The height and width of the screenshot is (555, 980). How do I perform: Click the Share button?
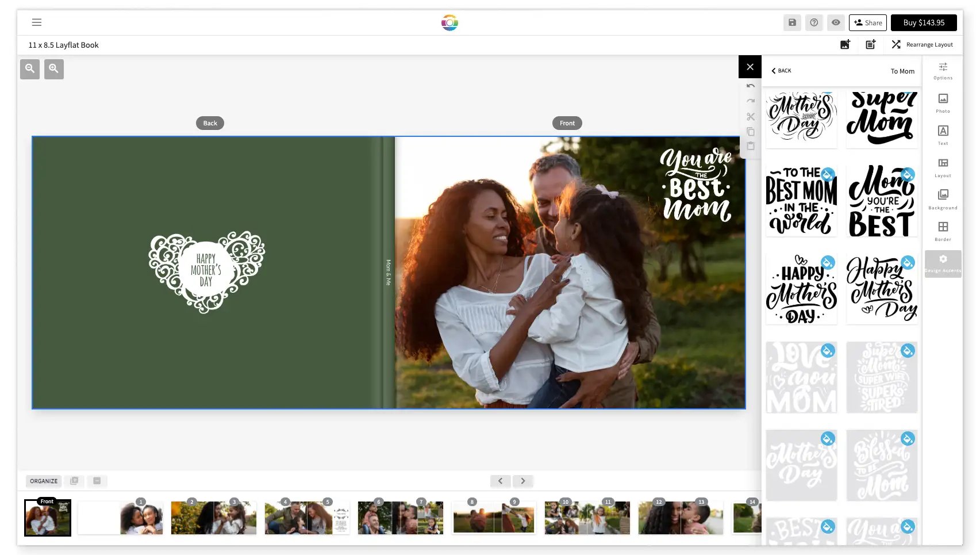pyautogui.click(x=867, y=22)
